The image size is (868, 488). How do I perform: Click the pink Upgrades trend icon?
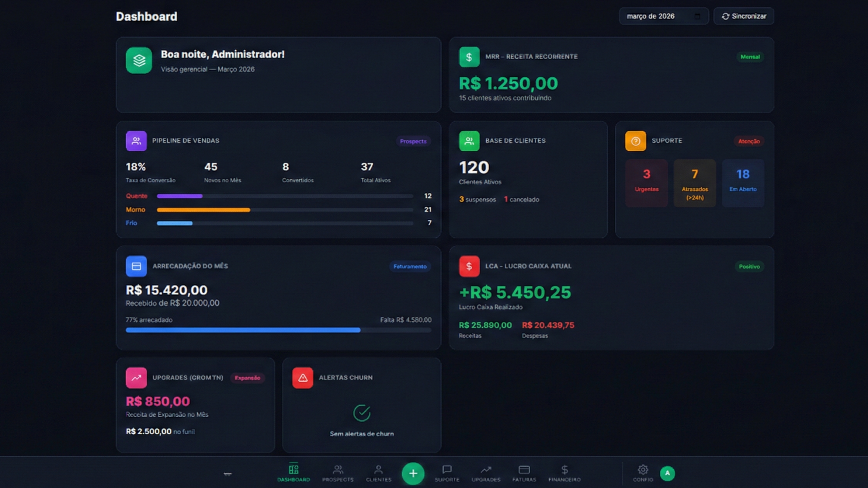pyautogui.click(x=136, y=377)
